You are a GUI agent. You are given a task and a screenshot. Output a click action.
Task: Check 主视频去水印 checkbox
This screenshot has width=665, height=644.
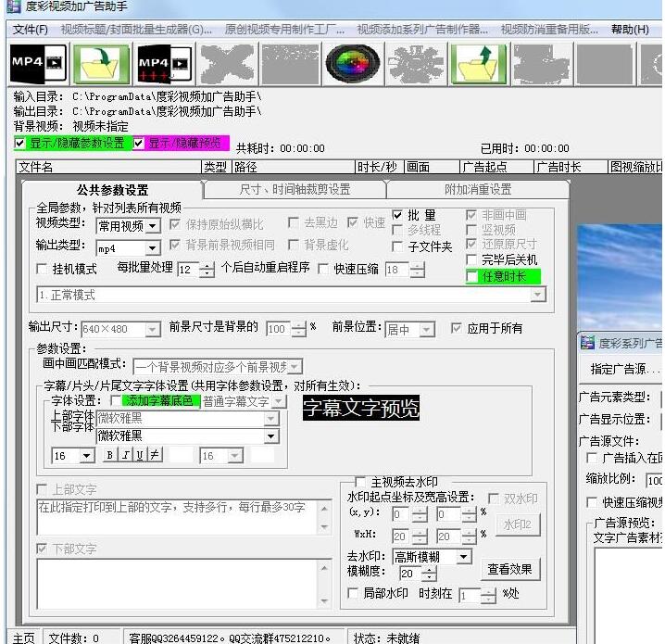pos(360,482)
